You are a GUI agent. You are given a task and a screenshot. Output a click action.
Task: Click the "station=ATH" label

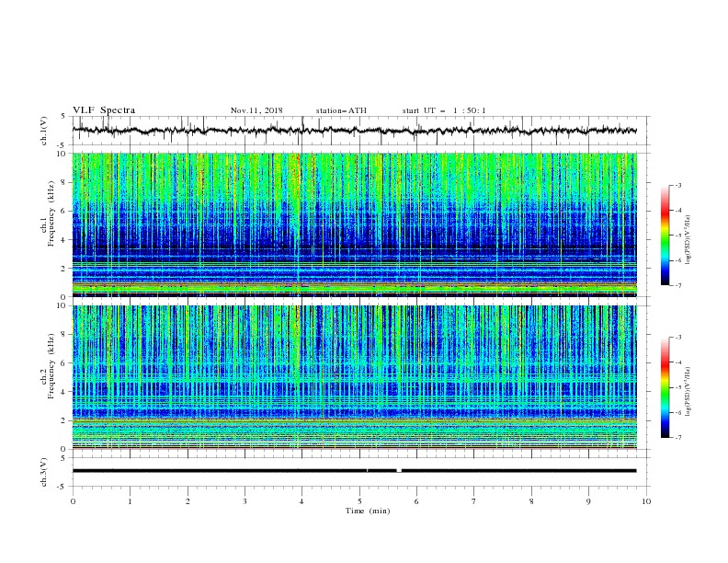click(341, 110)
